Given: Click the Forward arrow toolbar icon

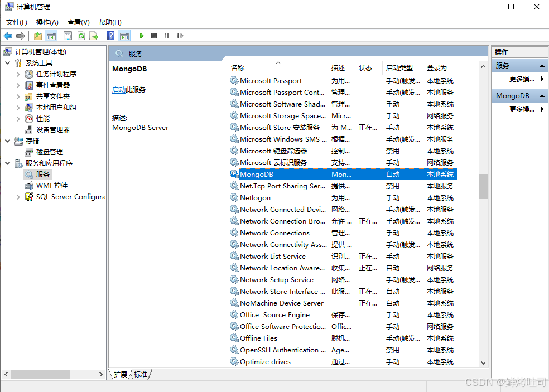Looking at the screenshot, I should coord(21,36).
